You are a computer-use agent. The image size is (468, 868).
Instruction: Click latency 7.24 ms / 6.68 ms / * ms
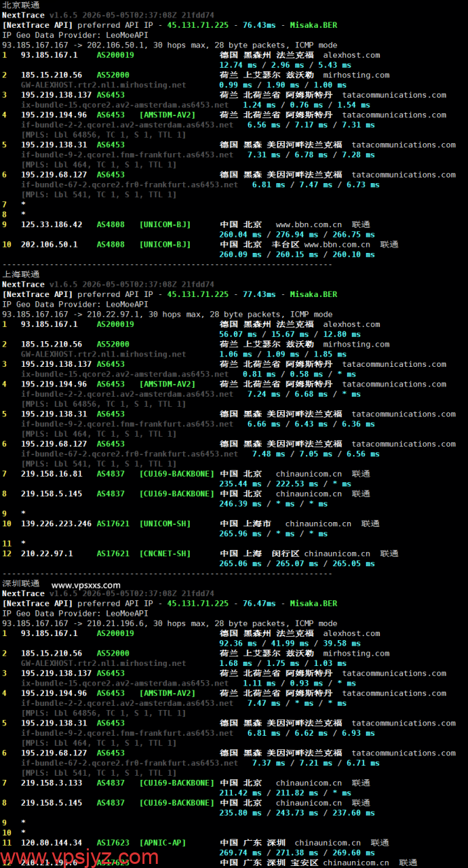(304, 394)
